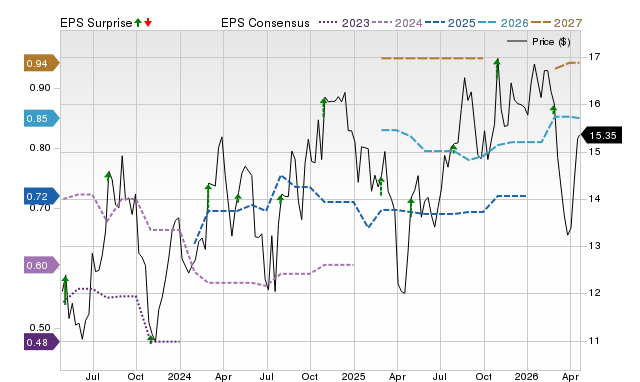Screen dimensions: 640x382
Task: Select the 2024 legend entry
Action: (x=397, y=23)
